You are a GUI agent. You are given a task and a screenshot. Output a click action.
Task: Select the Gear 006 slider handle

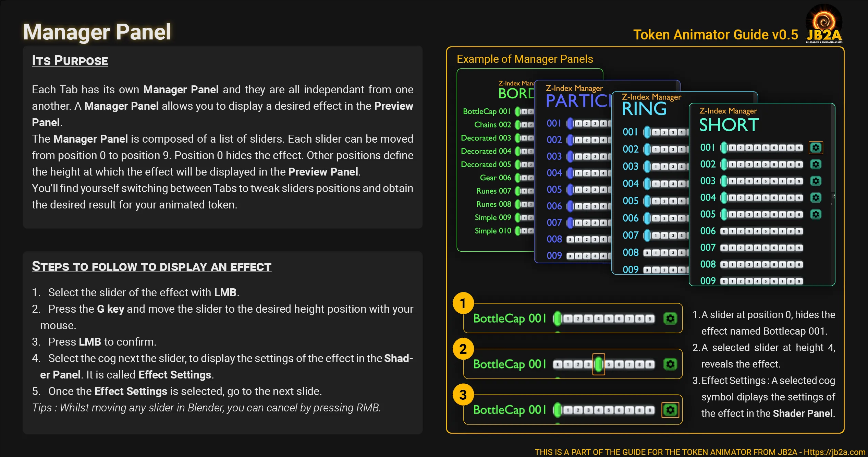[518, 178]
